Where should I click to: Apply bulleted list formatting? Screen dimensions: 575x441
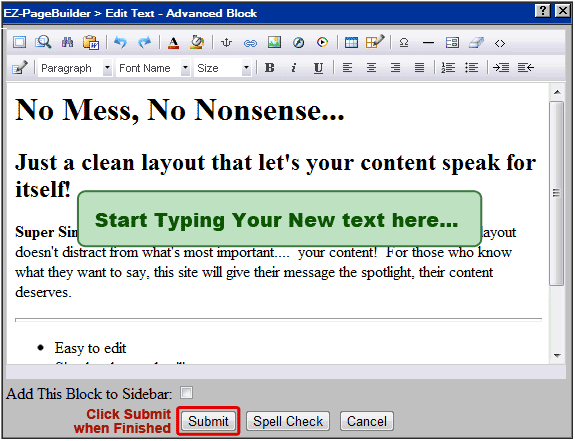471,68
